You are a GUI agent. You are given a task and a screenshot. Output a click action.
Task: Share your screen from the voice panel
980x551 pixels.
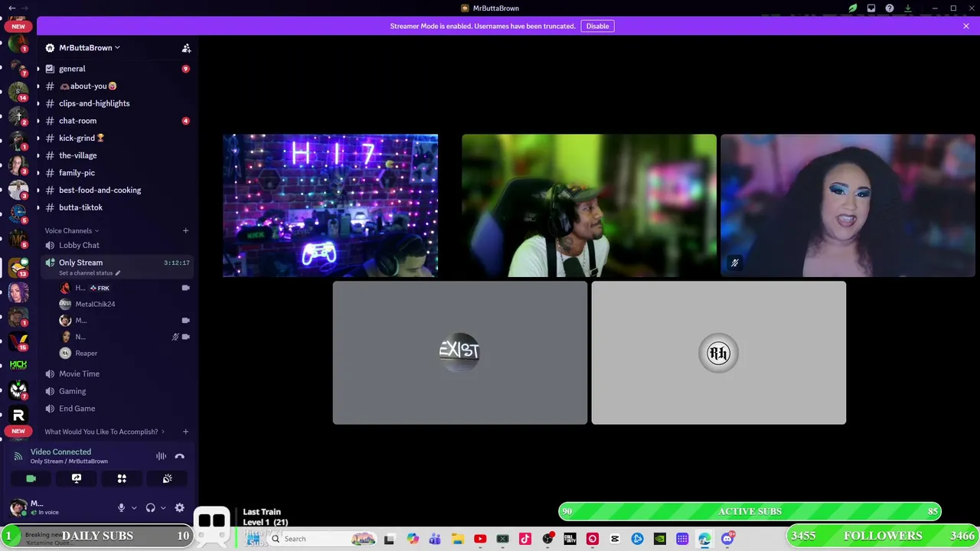coord(77,478)
